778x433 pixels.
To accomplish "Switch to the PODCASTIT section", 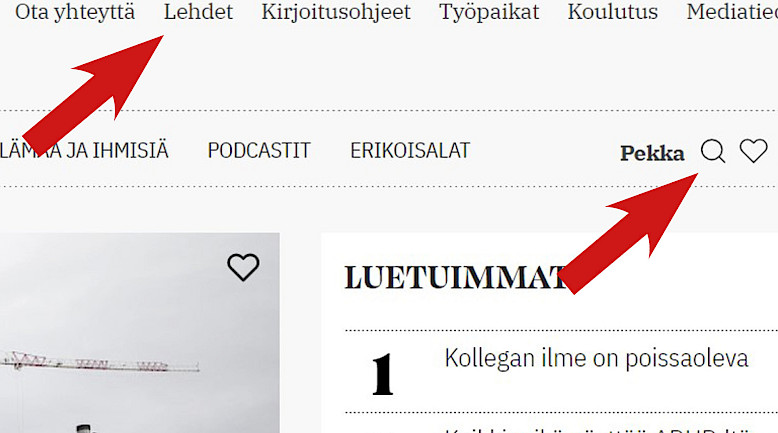I will [x=259, y=150].
